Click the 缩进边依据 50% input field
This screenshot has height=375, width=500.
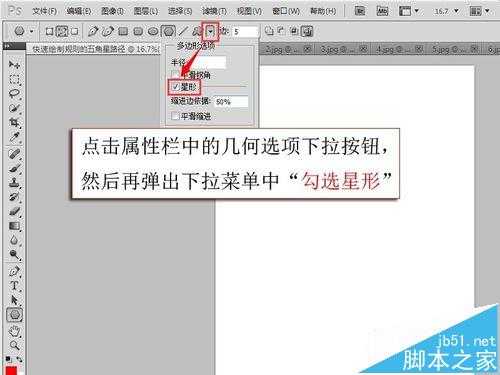pyautogui.click(x=231, y=102)
